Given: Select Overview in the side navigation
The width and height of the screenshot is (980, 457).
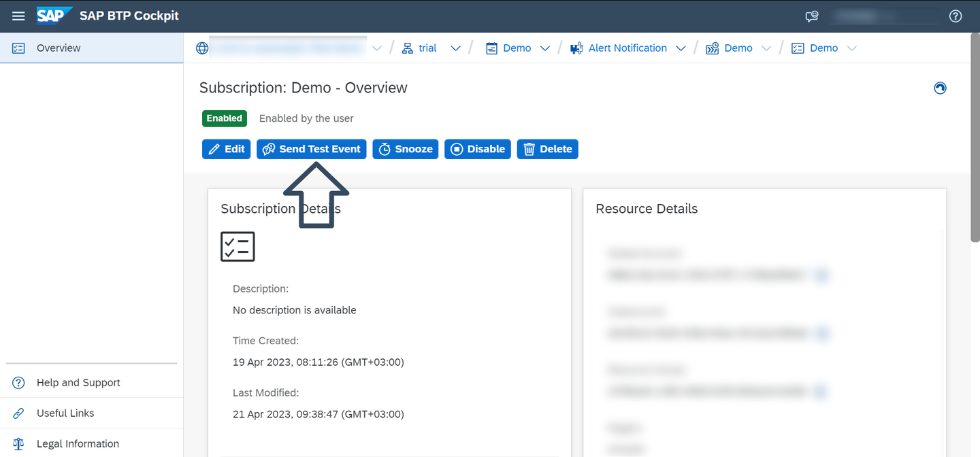Looking at the screenshot, I should click(x=91, y=48).
